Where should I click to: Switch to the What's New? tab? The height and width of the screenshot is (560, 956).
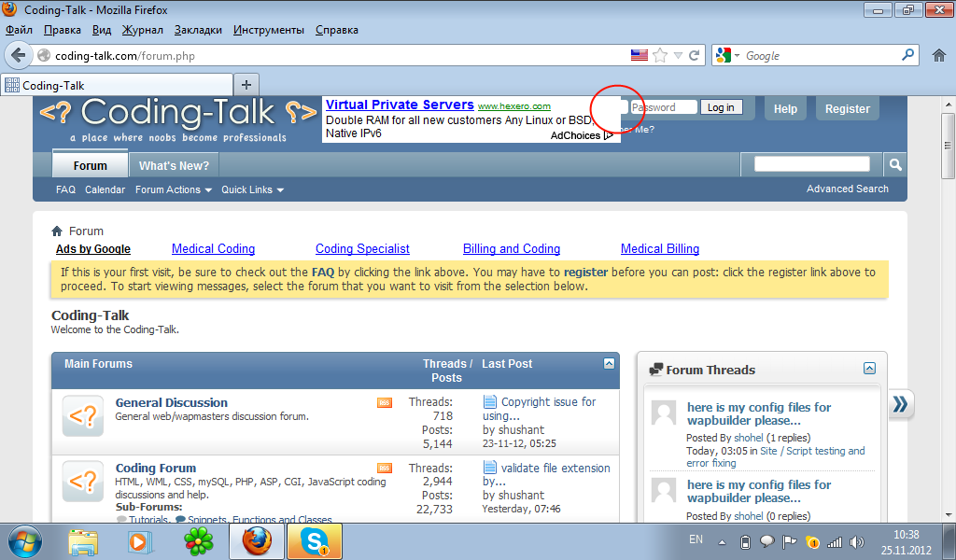point(175,165)
